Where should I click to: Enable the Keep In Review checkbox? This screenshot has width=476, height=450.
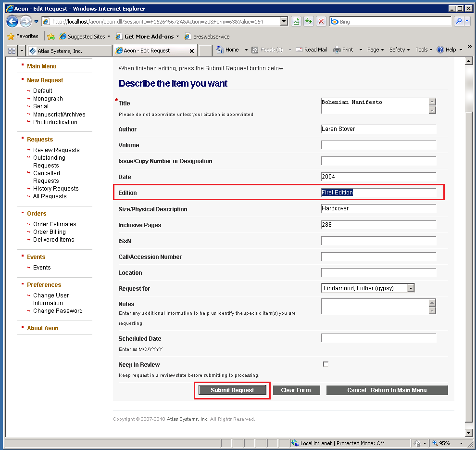pos(326,364)
